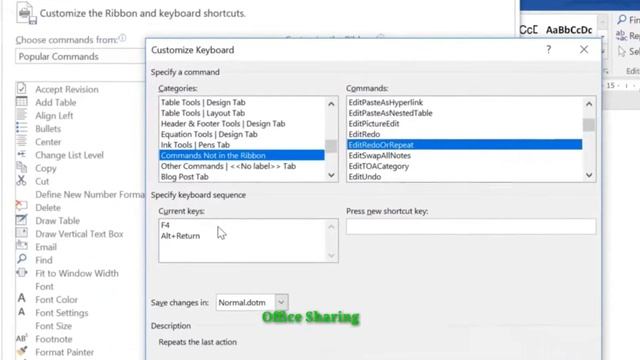This screenshot has width=640, height=360.
Task: Click the Find icon in Word ribbon
Action: point(622,19)
